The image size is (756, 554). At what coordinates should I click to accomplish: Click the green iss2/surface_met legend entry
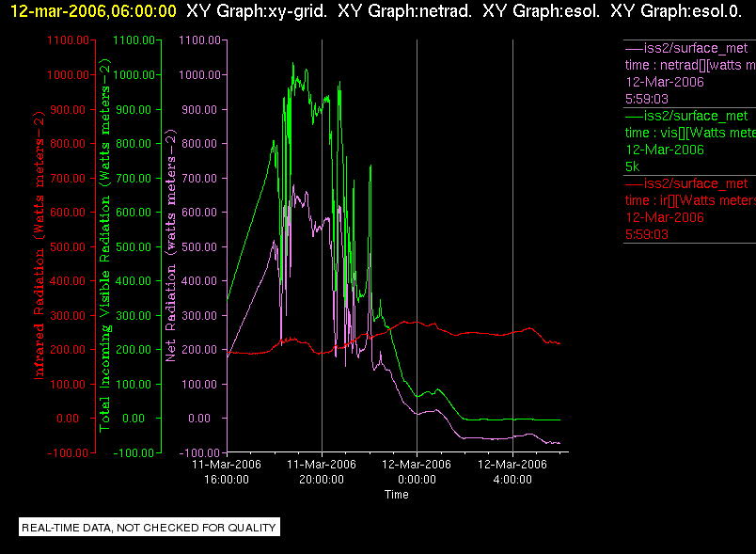pos(686,116)
